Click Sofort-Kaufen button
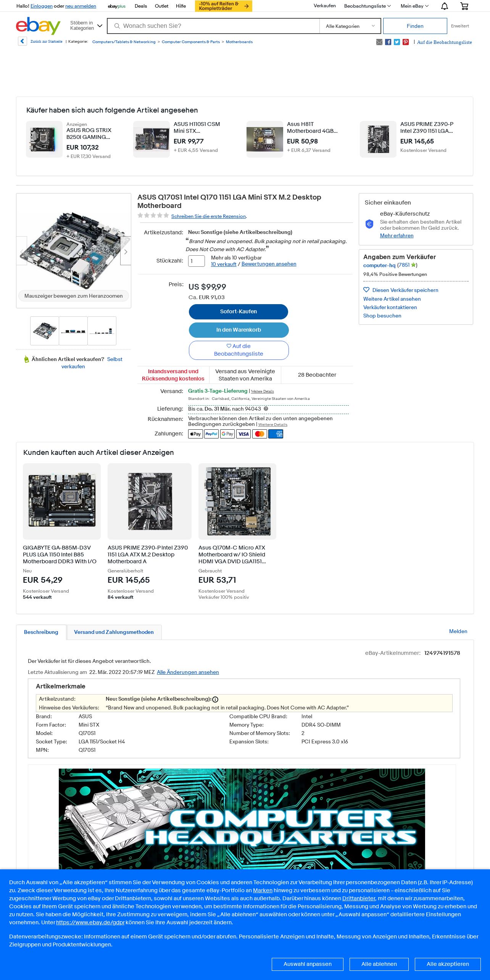The height and width of the screenshot is (980, 490). [239, 311]
